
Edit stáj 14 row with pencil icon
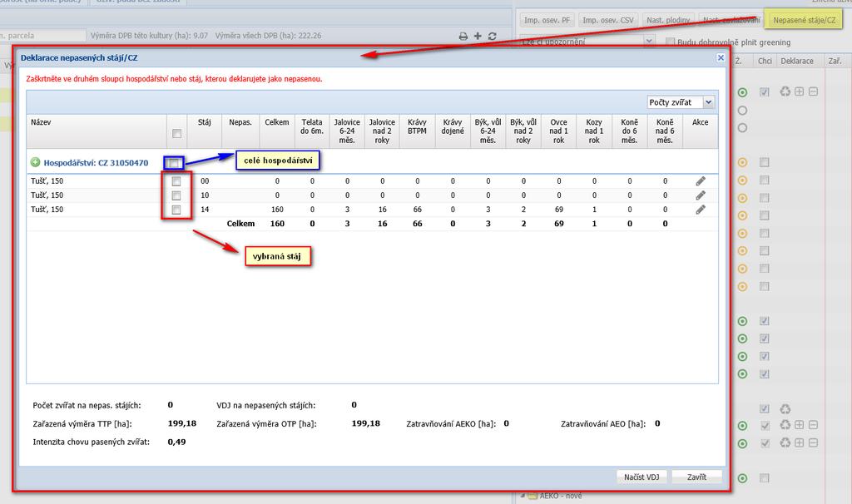pyautogui.click(x=701, y=210)
